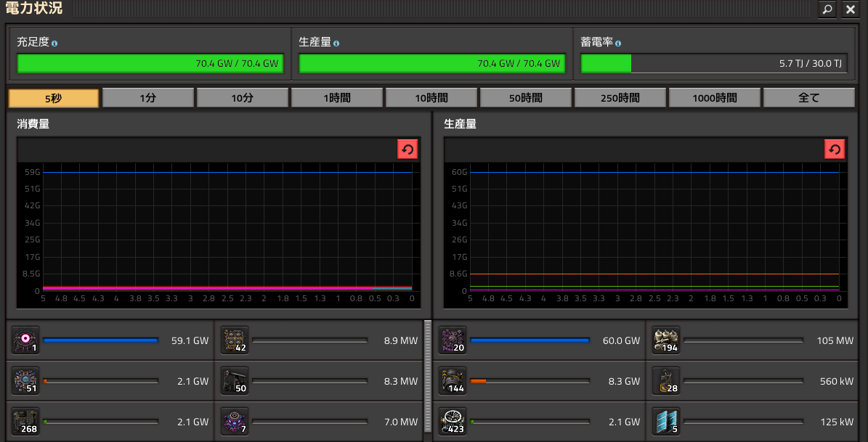Click the 蓄電率 accumulator charge bar
Viewport: 868px width, 442px height.
point(713,63)
